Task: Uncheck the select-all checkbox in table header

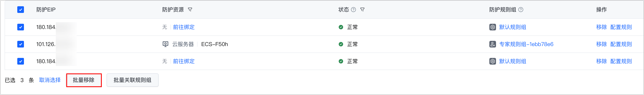Action: pos(20,10)
